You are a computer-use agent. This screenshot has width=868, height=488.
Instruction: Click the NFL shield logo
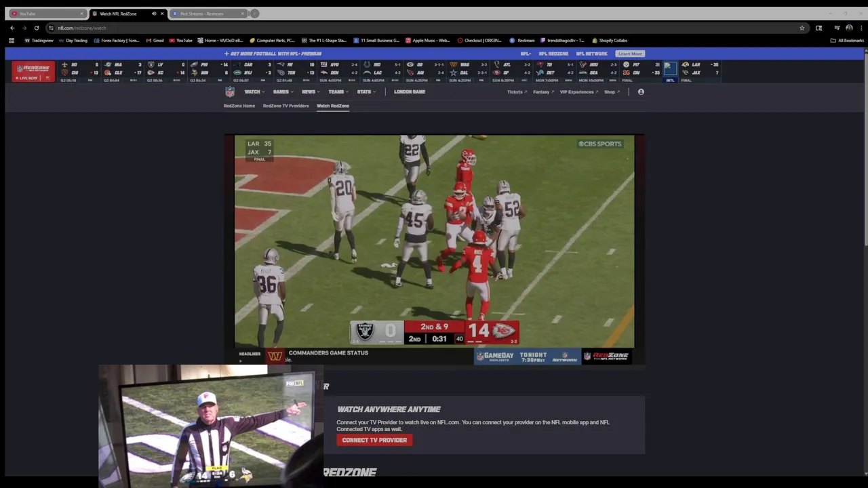(x=230, y=91)
